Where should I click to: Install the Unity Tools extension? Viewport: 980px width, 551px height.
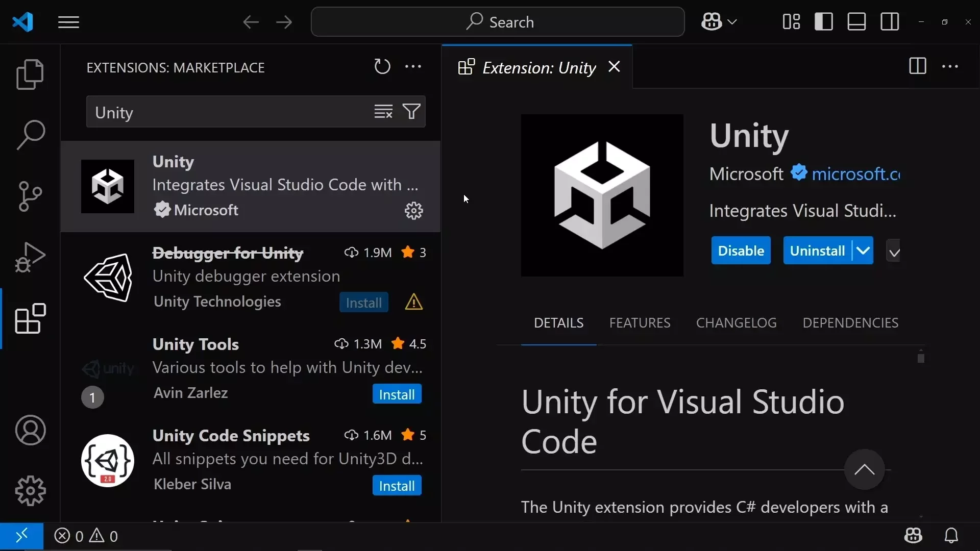coord(397,394)
